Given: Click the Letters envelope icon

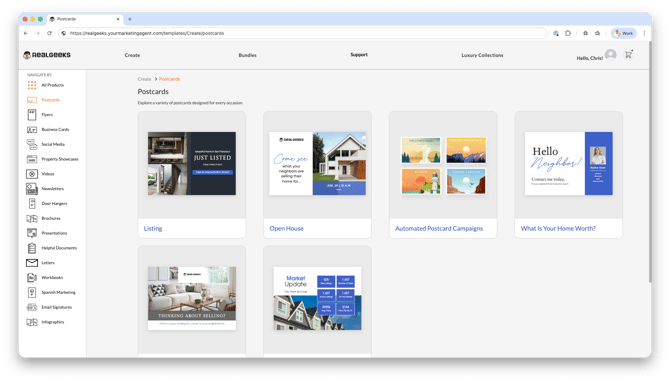Looking at the screenshot, I should [32, 263].
